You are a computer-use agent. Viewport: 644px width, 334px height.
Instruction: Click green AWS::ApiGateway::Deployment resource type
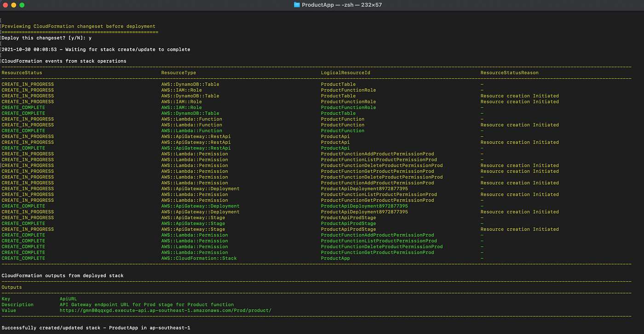click(x=200, y=206)
